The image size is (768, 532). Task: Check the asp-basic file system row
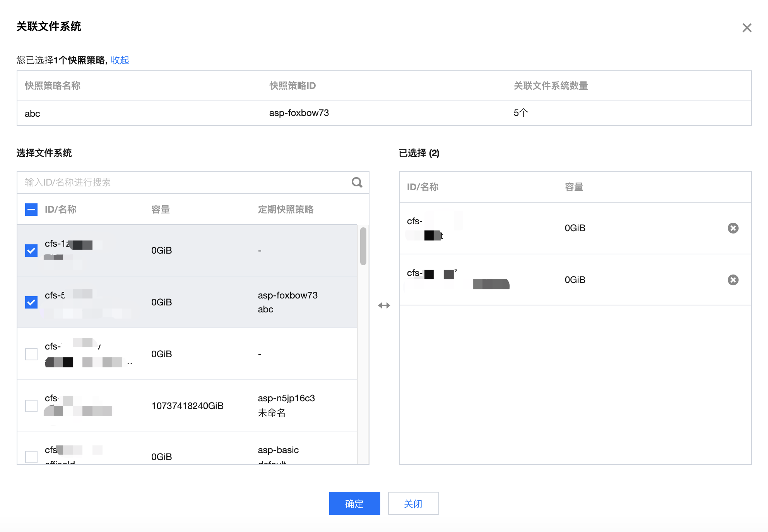[x=31, y=456]
